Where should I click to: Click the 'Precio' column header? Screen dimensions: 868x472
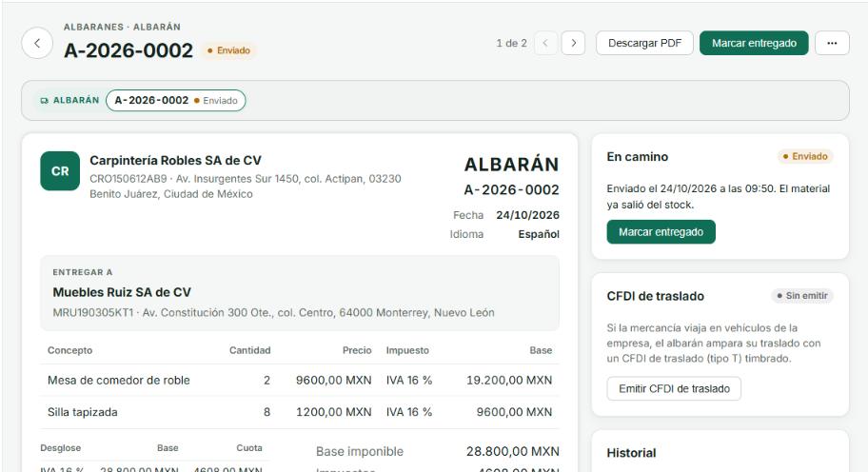click(357, 350)
